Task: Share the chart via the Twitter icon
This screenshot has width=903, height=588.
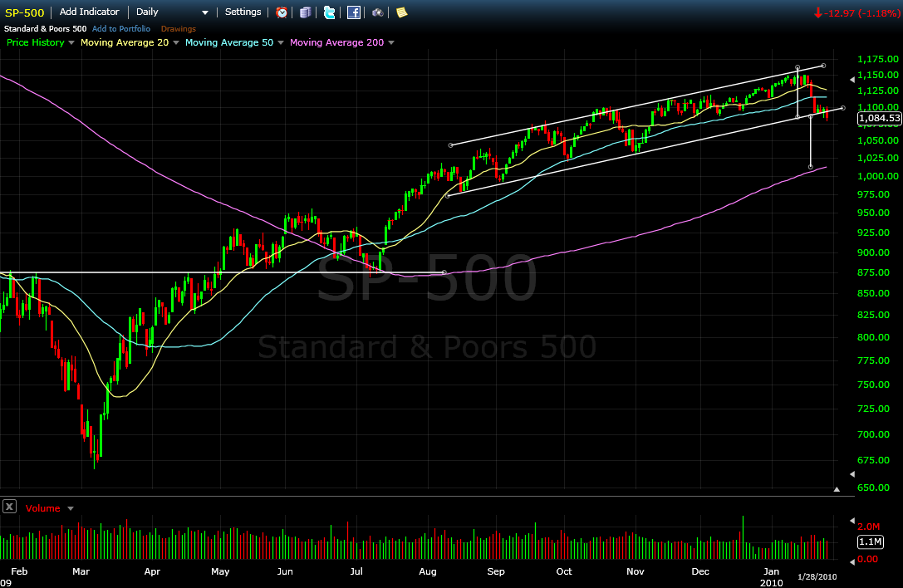Action: coord(329,12)
